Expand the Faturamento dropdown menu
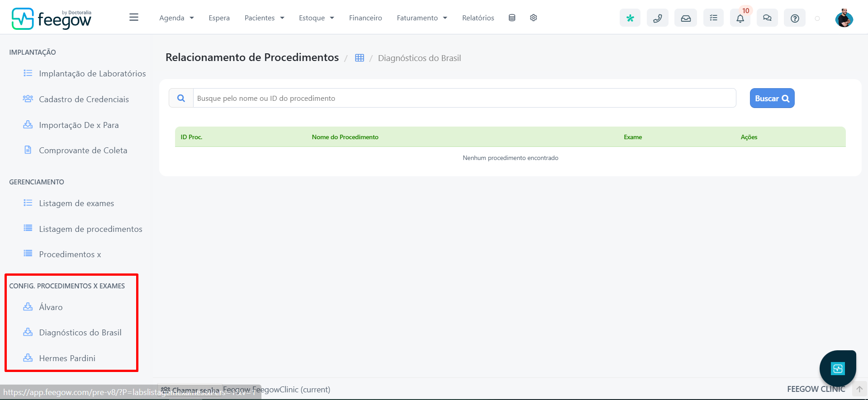The width and height of the screenshot is (868, 400). click(422, 18)
